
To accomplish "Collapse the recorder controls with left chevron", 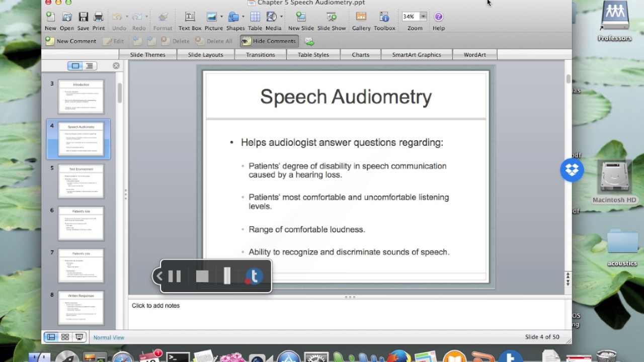I will click(159, 276).
